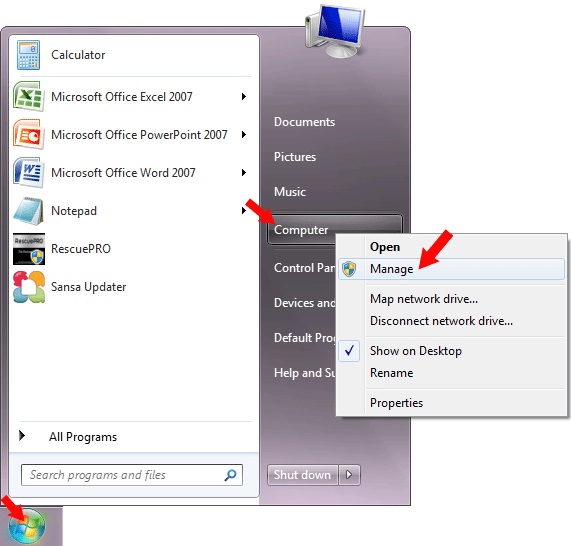Open Help and Support link
The height and width of the screenshot is (546, 571).
[304, 373]
